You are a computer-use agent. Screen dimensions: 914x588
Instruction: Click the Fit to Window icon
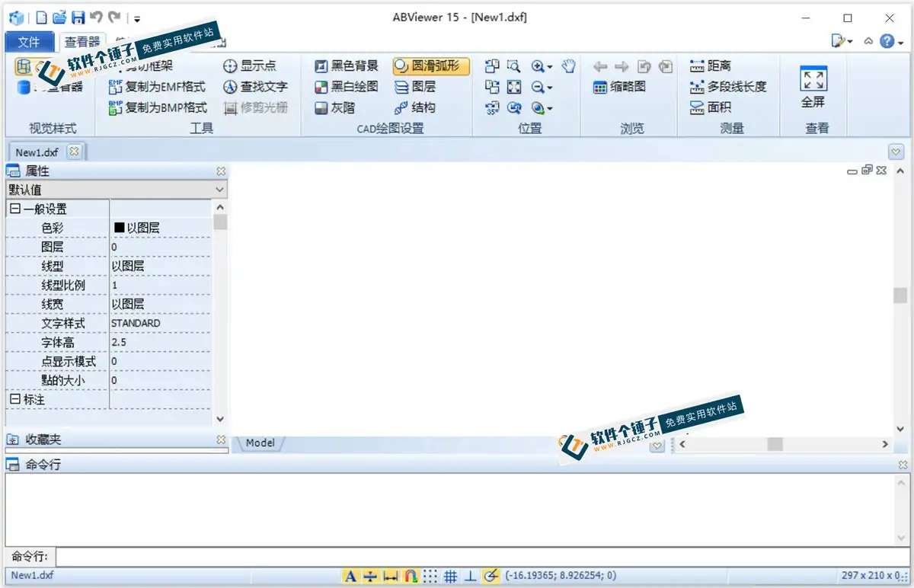[513, 87]
